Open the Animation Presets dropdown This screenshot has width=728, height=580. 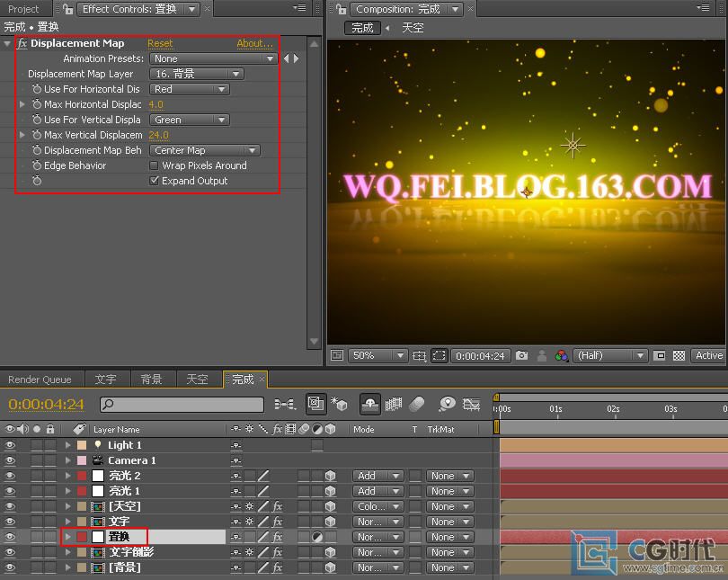pyautogui.click(x=213, y=58)
